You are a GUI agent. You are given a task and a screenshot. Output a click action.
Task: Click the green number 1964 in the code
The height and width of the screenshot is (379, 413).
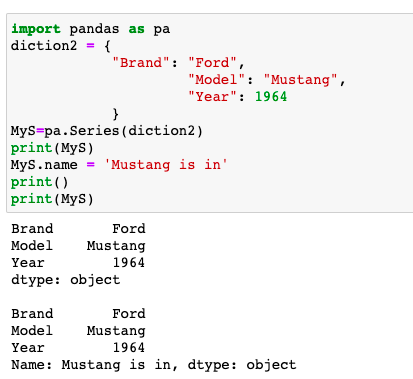(271, 97)
